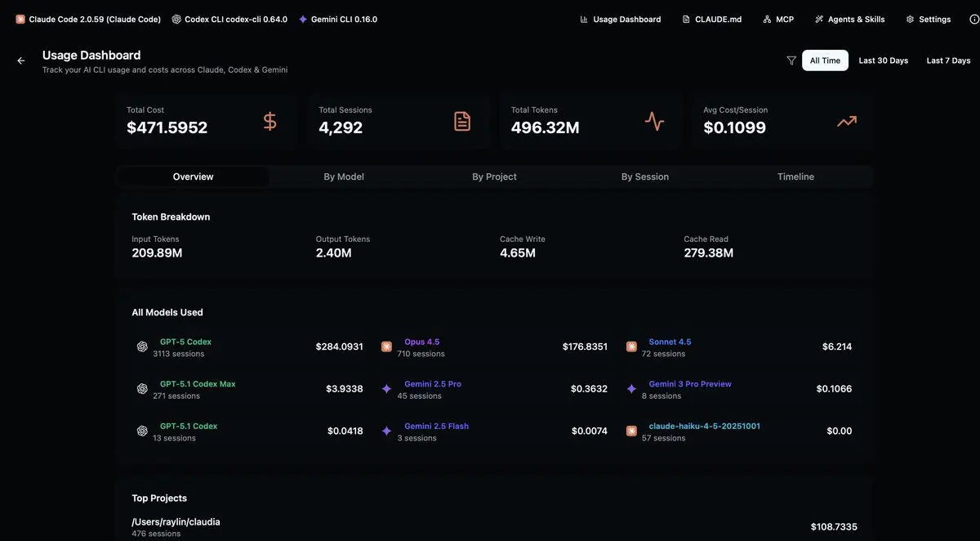Image resolution: width=980 pixels, height=541 pixels.
Task: Click the Gemini CLI sparkle icon
Action: [303, 19]
